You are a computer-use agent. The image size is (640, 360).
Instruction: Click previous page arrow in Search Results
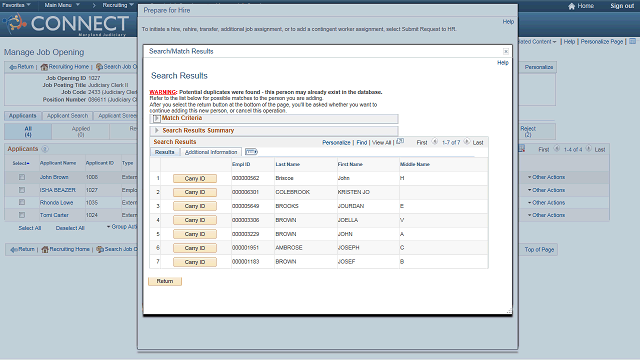pyautogui.click(x=435, y=142)
